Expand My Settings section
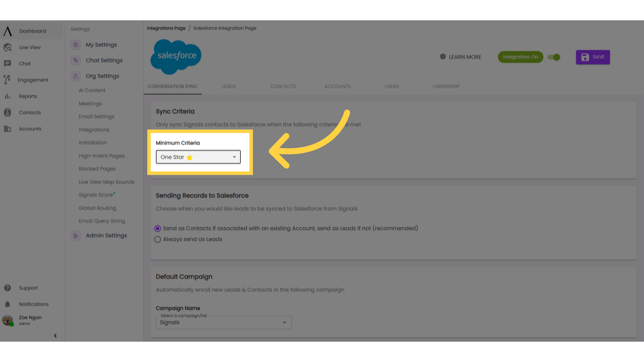644x362 pixels. pyautogui.click(x=101, y=45)
